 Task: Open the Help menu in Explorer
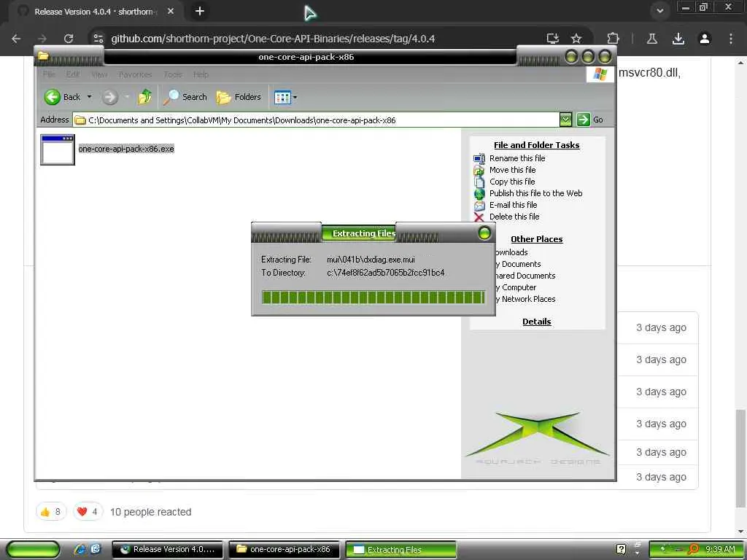[201, 74]
